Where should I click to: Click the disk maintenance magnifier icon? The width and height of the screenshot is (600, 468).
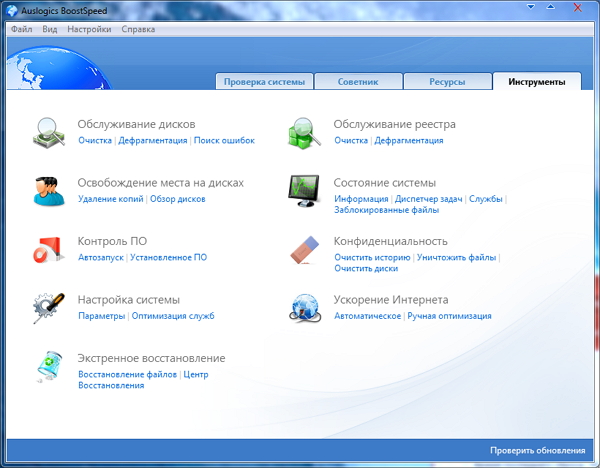pyautogui.click(x=49, y=133)
